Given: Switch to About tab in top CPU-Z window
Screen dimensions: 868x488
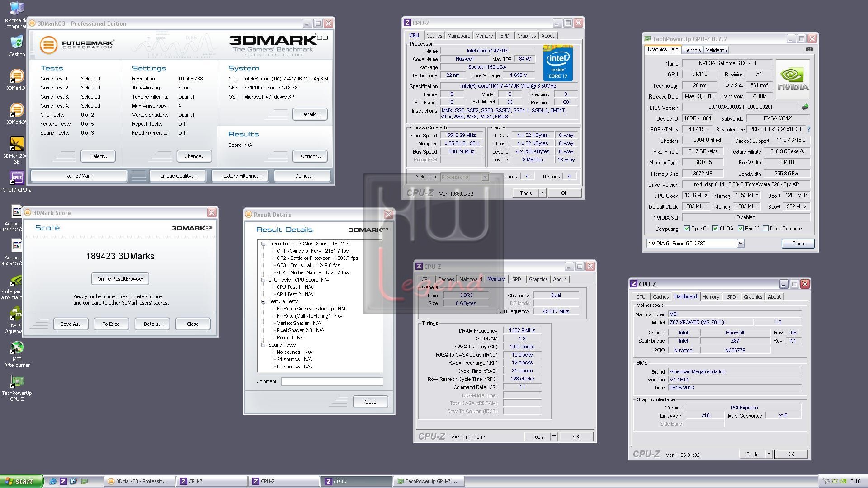Looking at the screenshot, I should point(547,36).
